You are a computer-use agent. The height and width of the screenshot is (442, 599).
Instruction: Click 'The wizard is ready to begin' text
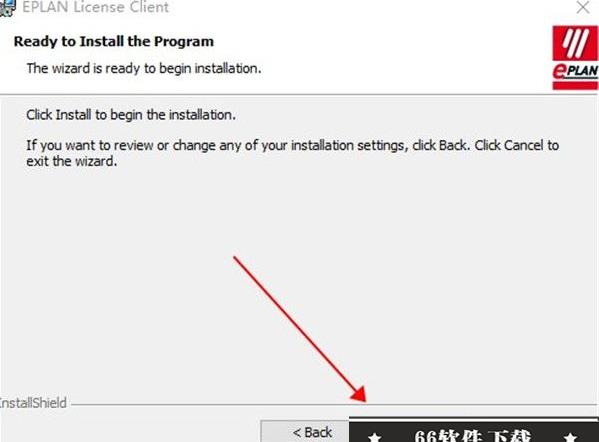pyautogui.click(x=144, y=68)
